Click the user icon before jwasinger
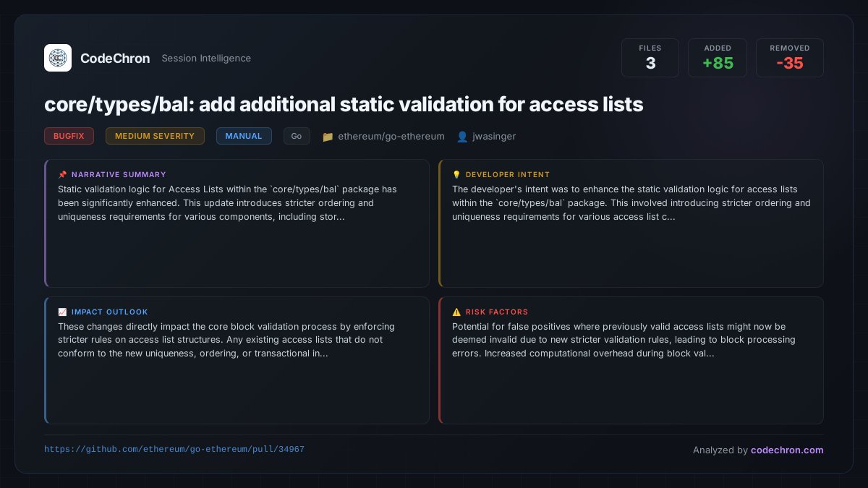 (462, 136)
